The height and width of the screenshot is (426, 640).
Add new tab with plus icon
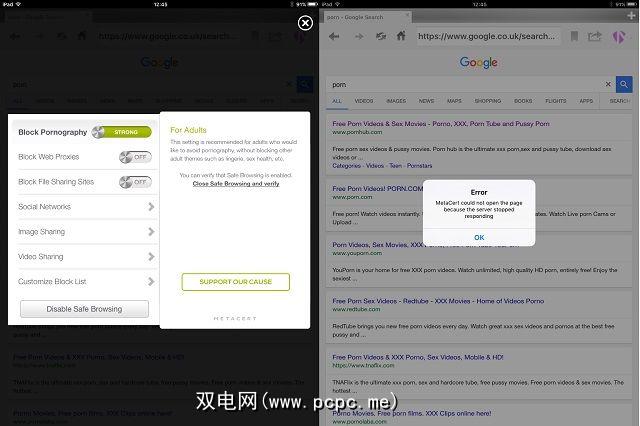point(631,16)
